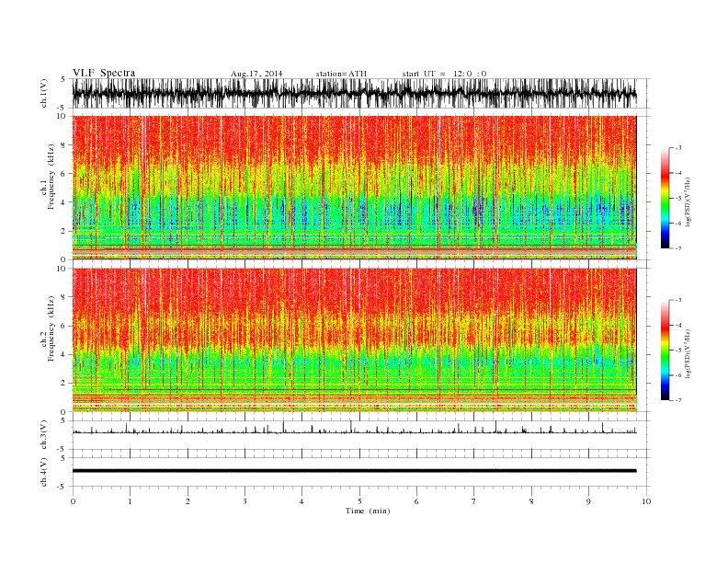Click the ch.1 colorbar "log(PSD)(V²/Hz)" label
Screen dimensions: 728x563
[x=688, y=201]
